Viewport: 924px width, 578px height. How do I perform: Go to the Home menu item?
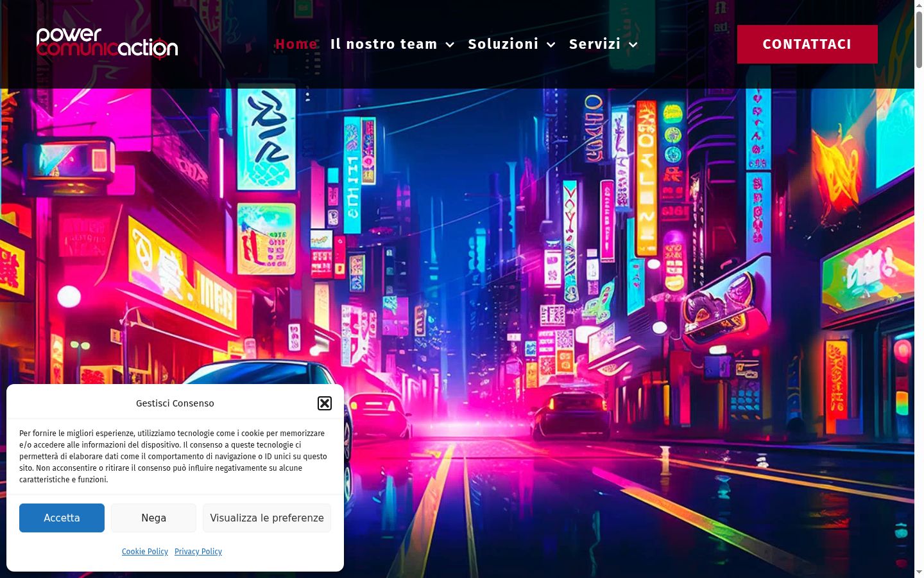(x=296, y=44)
